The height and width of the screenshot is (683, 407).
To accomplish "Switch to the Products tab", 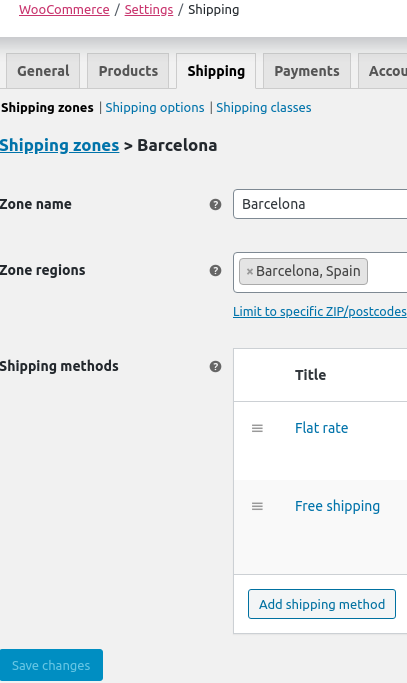I will (128, 71).
